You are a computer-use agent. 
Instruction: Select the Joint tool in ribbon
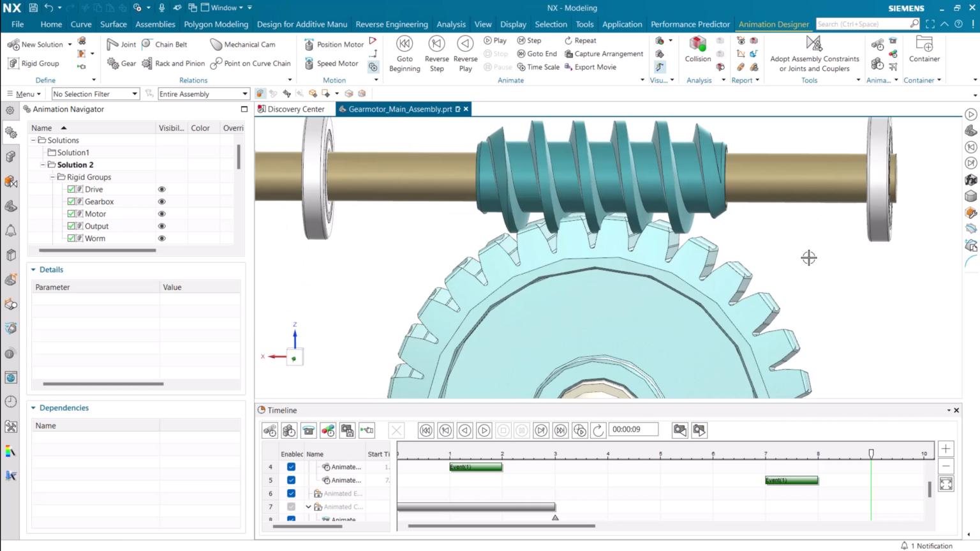tap(121, 44)
